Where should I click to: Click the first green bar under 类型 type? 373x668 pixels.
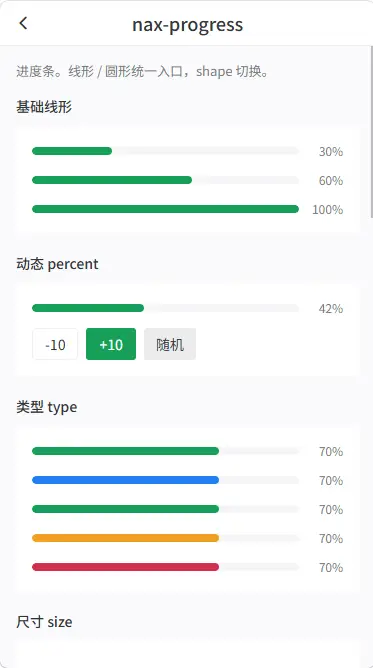tap(166, 451)
